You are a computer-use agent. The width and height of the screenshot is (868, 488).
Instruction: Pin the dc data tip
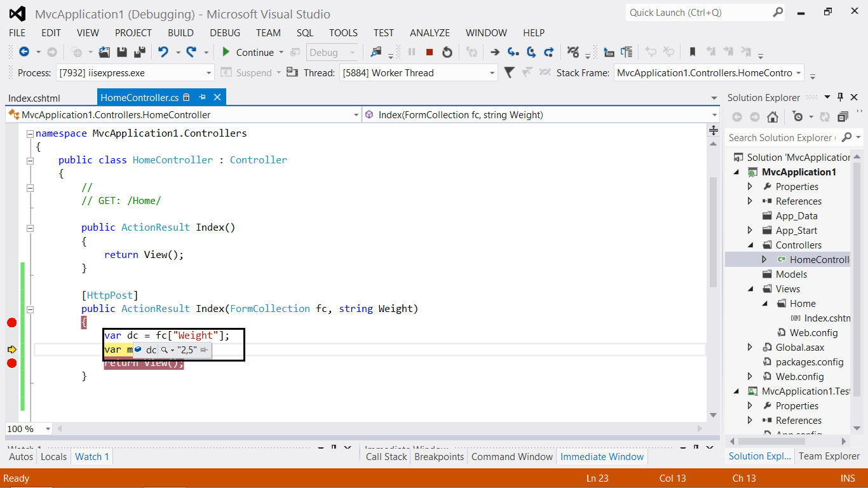205,349
